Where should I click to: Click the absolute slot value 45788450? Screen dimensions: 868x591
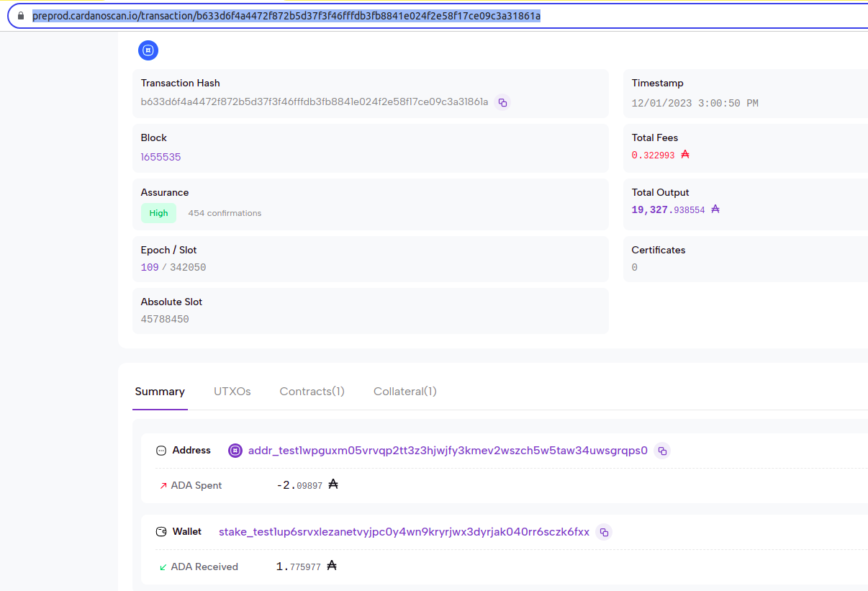click(165, 319)
